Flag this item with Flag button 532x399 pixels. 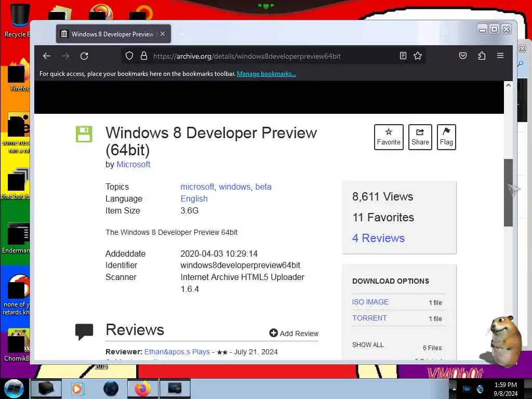click(x=446, y=137)
